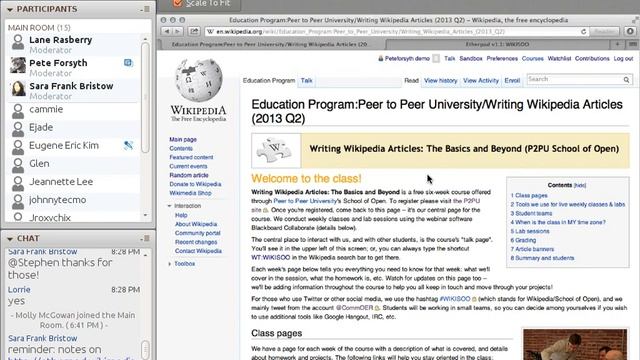Open Donate to Wikipedia link
This screenshot has width=640, height=360.
coord(195,184)
